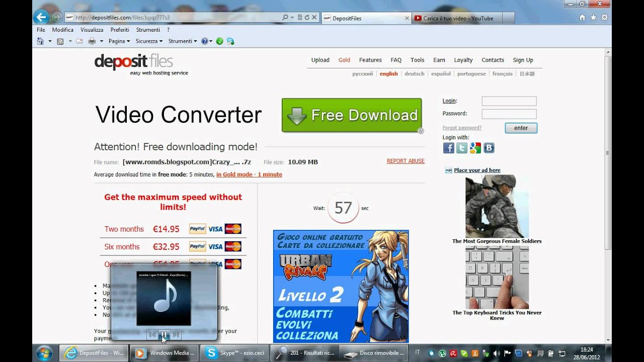Log in with the Twitter icon

462,148
